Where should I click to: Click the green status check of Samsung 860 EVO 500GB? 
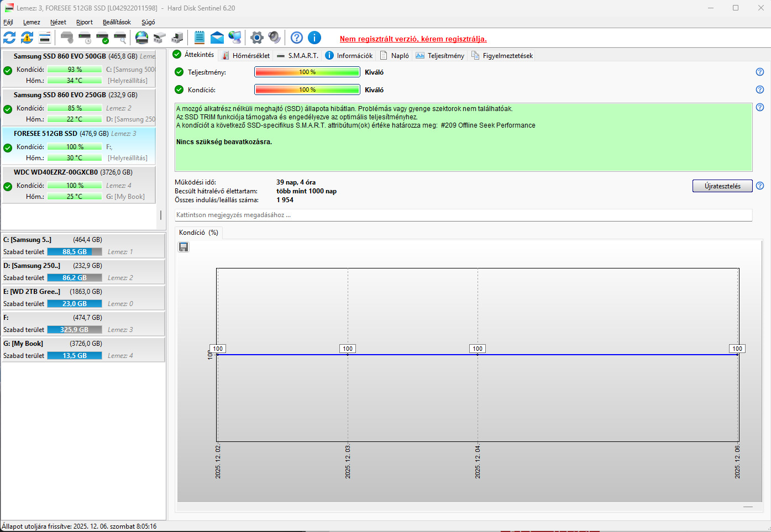pyautogui.click(x=8, y=71)
